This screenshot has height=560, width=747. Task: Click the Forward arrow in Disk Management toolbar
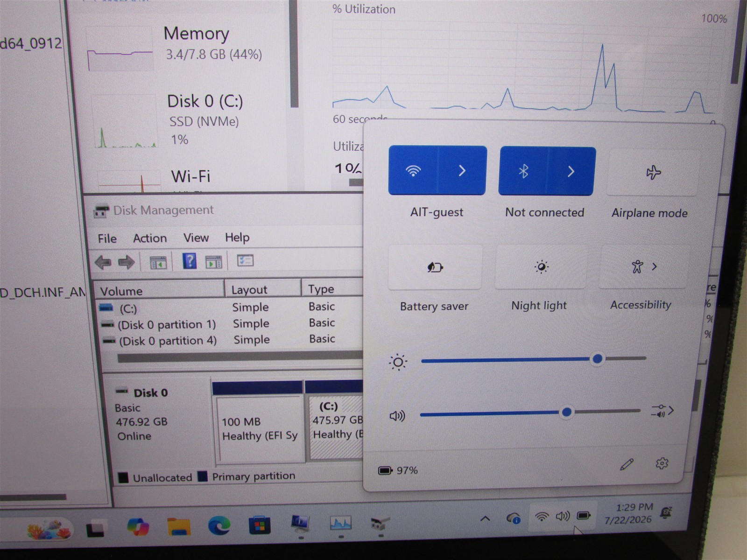tap(126, 262)
